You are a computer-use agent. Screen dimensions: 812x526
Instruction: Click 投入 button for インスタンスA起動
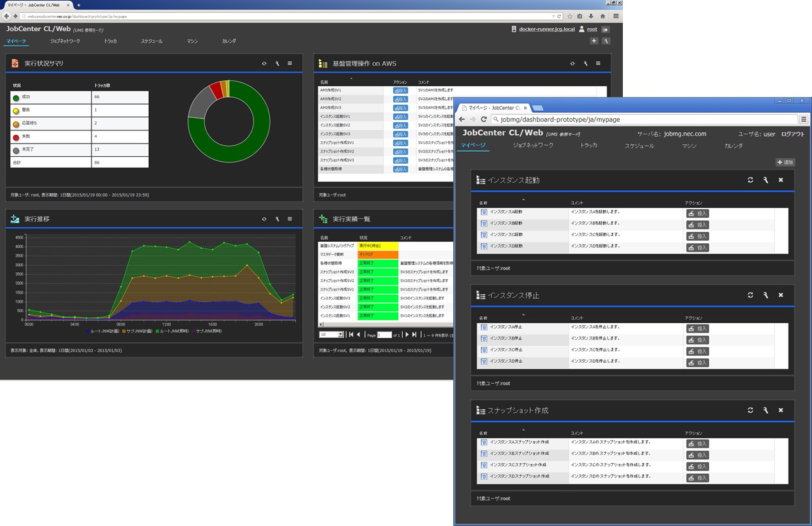click(697, 214)
